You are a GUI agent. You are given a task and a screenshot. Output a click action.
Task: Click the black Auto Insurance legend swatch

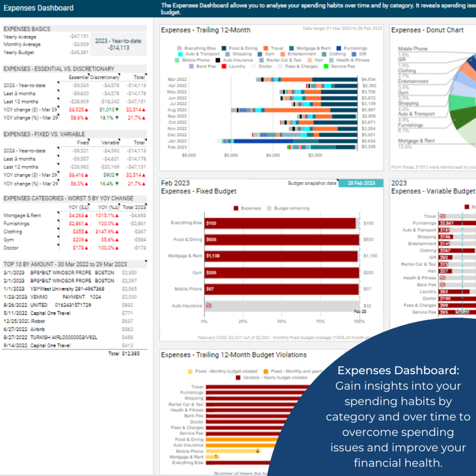point(218,60)
